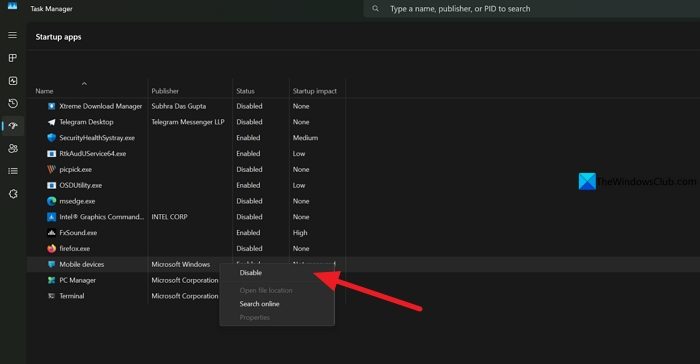The height and width of the screenshot is (364, 700).
Task: Click the Task Manager app icon
Action: click(x=12, y=6)
